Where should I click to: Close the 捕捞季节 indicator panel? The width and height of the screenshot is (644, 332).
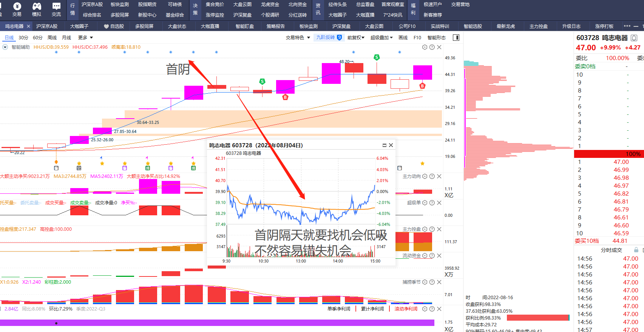tap(439, 282)
